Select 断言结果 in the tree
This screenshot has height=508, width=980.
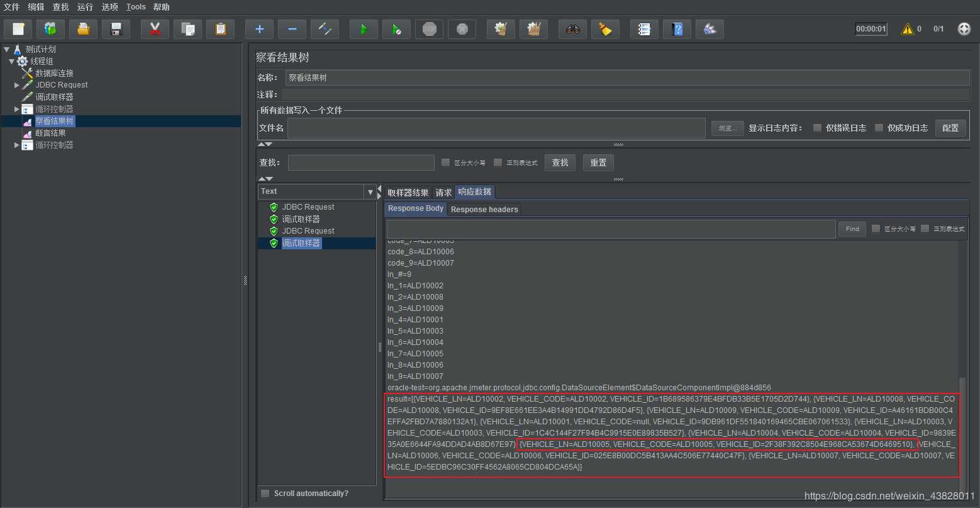[x=50, y=133]
